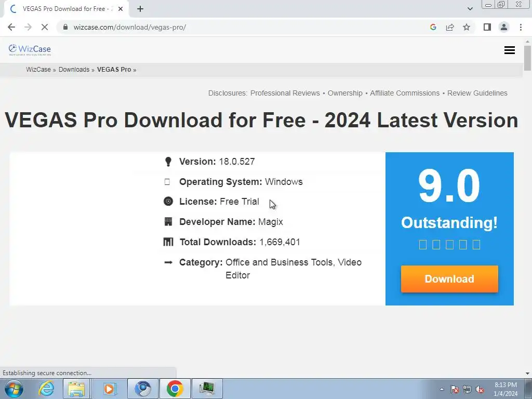The width and height of the screenshot is (532, 399).
Task: Switch to Google Chrome in taskbar
Action: click(x=175, y=389)
